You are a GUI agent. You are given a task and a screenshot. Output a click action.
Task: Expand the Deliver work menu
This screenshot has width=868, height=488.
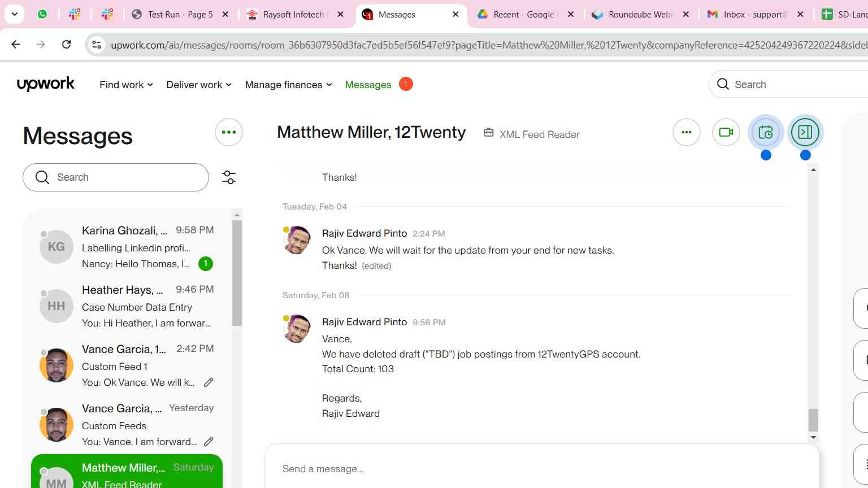198,85
